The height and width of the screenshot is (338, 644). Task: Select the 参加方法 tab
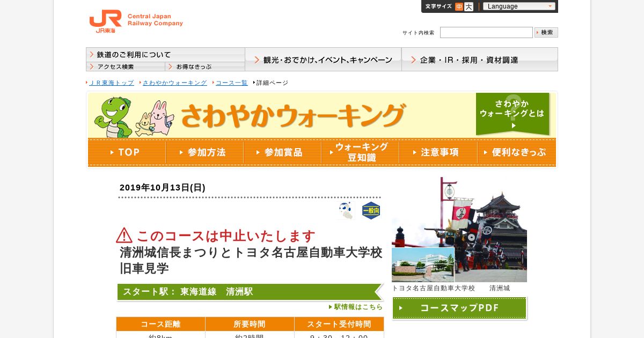click(204, 152)
